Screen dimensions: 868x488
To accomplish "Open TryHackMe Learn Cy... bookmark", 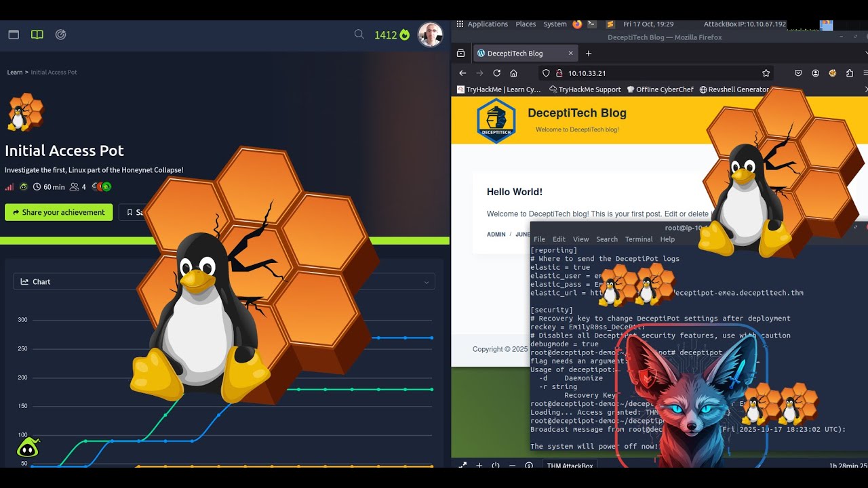I will point(498,89).
